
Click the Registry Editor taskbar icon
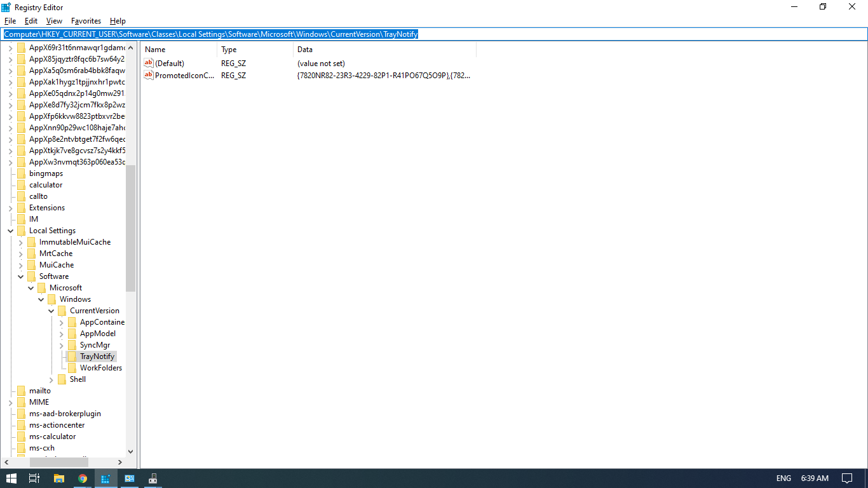point(106,478)
